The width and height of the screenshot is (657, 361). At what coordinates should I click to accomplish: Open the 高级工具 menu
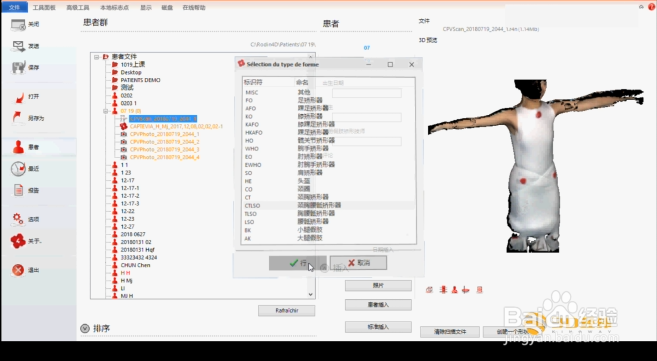78,8
